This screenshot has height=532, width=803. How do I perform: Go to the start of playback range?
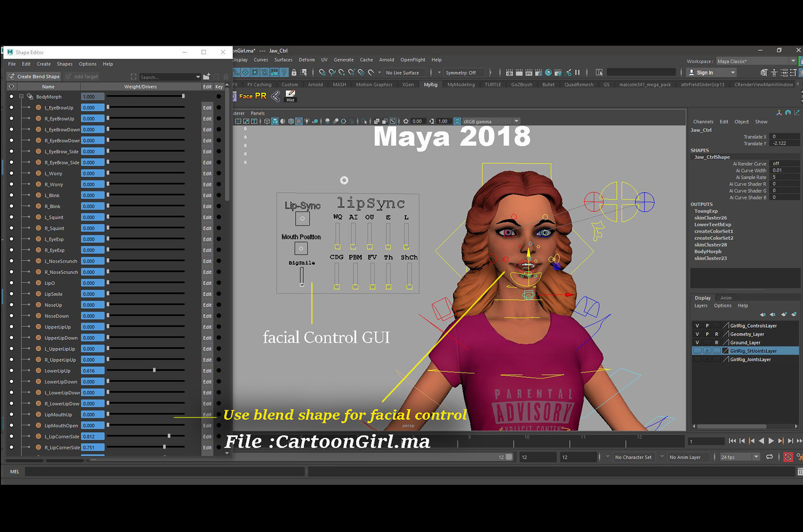(732, 441)
